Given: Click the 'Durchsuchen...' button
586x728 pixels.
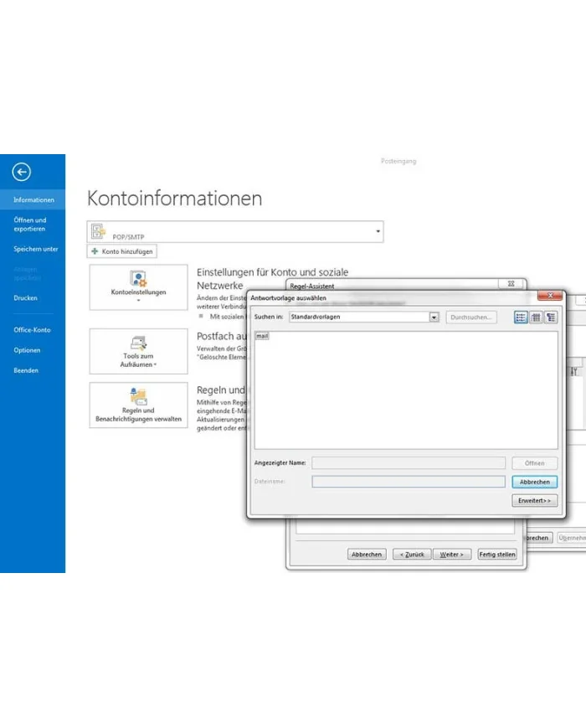Looking at the screenshot, I should [471, 318].
